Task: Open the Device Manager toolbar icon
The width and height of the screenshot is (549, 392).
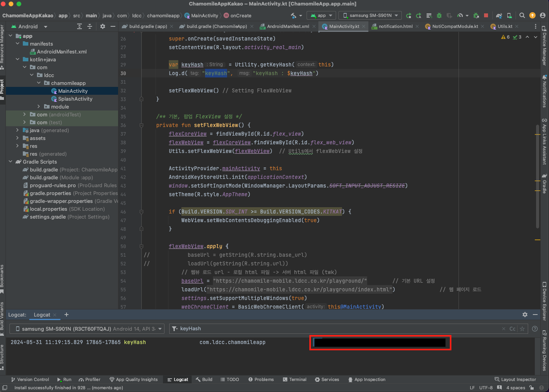Action: (x=509, y=16)
